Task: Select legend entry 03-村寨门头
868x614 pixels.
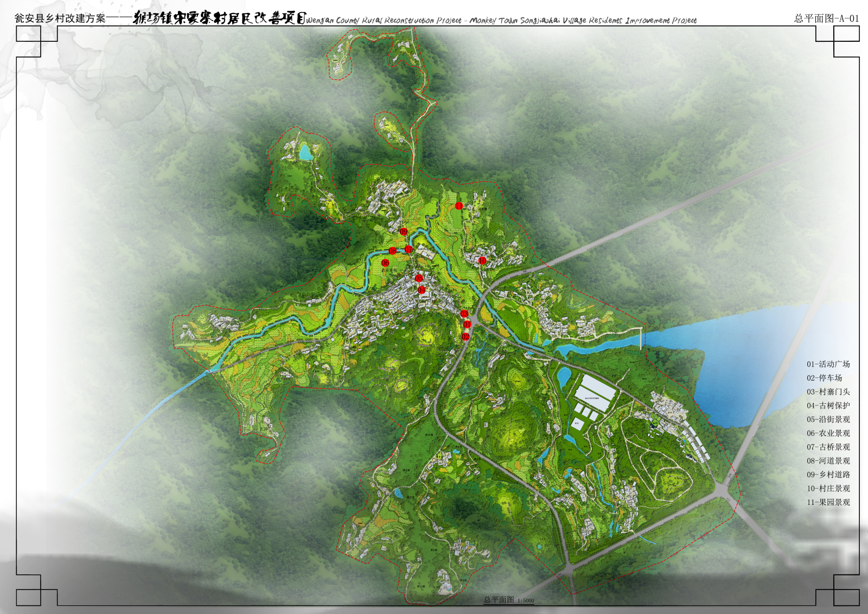Action: pos(828,392)
